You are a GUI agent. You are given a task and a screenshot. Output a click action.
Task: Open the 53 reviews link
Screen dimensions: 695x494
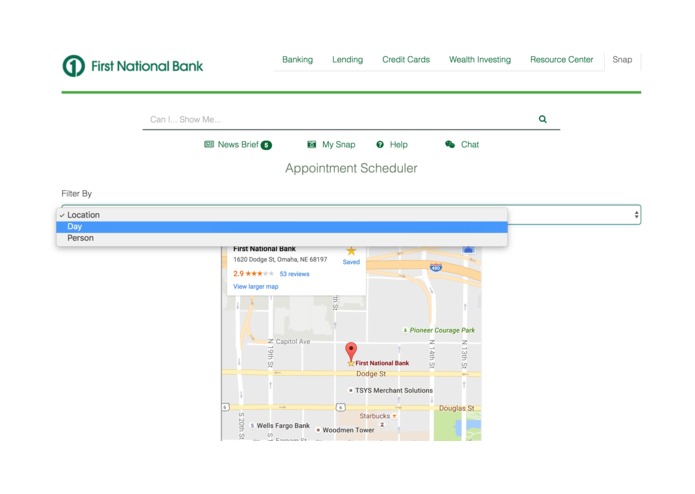click(x=294, y=274)
